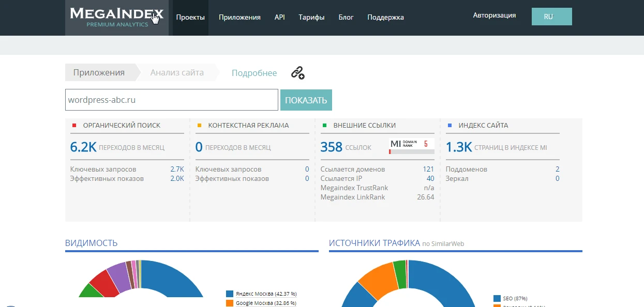Click the ИНДЕКС САЙТА heading
644x307 pixels.
pos(483,125)
